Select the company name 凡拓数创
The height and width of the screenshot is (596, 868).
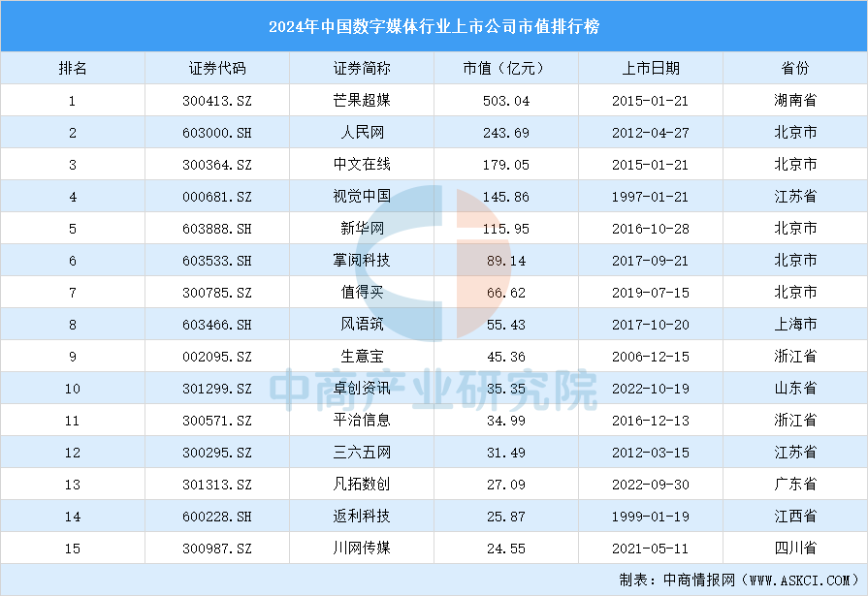[x=362, y=485]
